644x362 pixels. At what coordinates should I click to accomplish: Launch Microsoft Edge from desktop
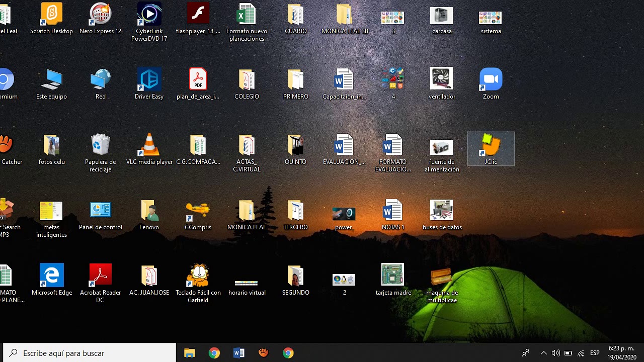pos(51,281)
